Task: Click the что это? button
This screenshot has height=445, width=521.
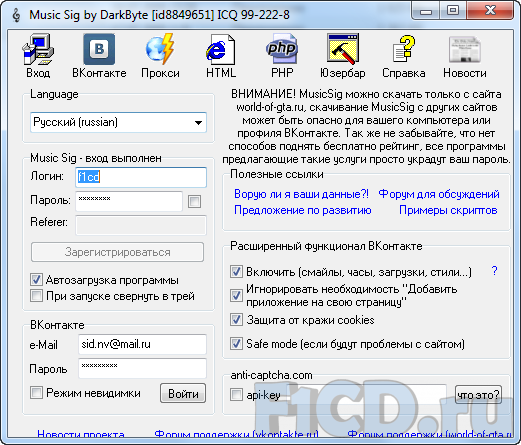Action: [478, 395]
